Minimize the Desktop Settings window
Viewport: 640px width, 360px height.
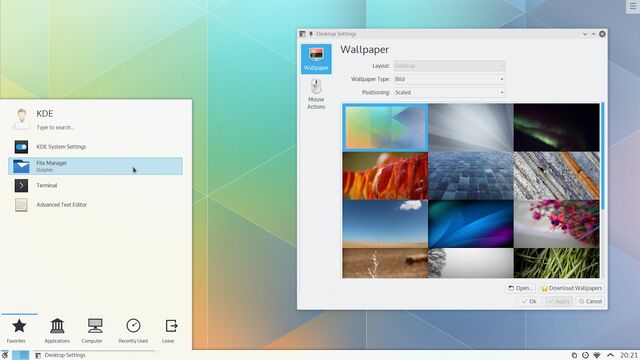tap(584, 34)
